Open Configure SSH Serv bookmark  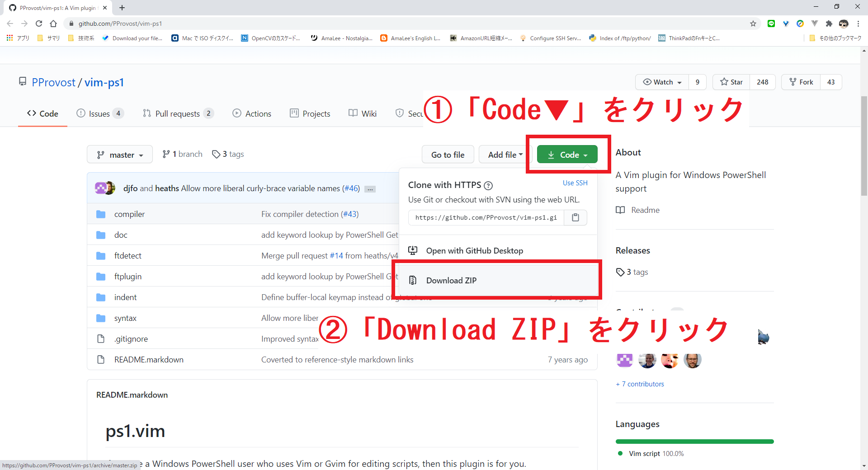pyautogui.click(x=551, y=38)
